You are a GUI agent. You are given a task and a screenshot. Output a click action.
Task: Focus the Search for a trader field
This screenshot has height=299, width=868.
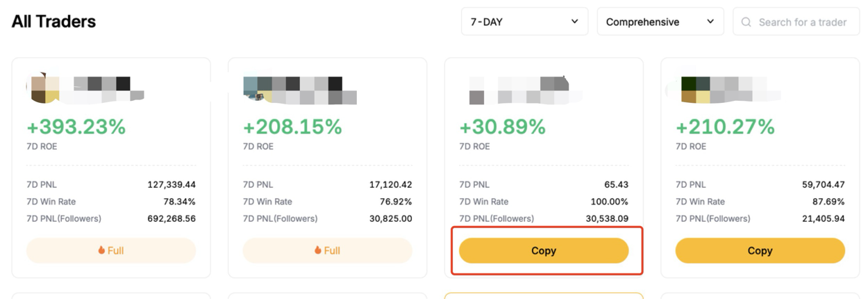click(802, 22)
